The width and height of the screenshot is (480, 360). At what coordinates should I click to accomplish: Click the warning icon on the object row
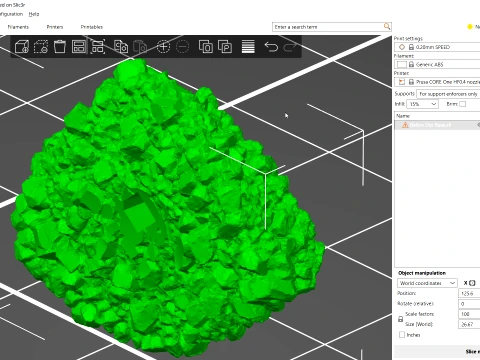click(405, 125)
